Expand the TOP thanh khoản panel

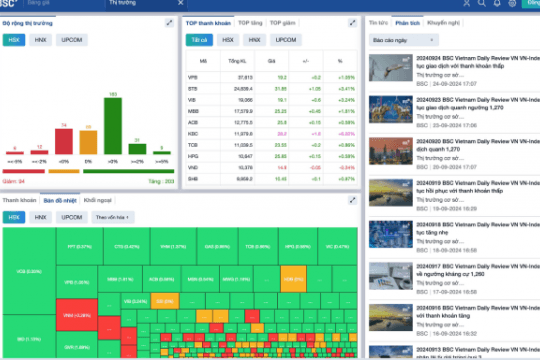(352, 23)
